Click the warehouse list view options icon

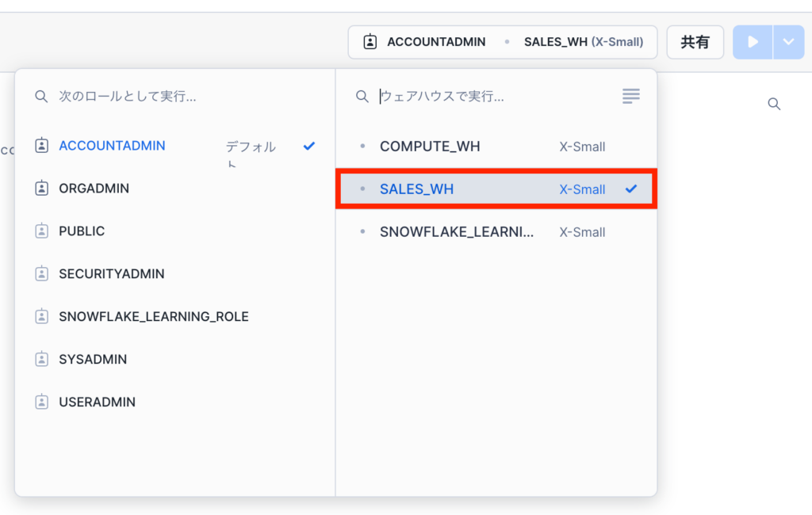pyautogui.click(x=630, y=97)
